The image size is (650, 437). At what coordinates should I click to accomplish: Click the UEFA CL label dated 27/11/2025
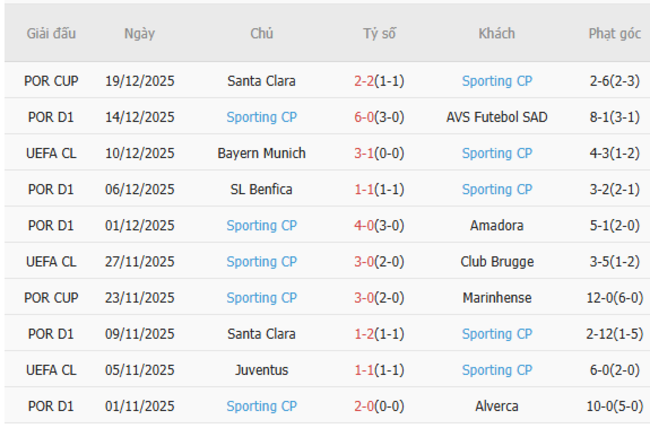coord(53,262)
